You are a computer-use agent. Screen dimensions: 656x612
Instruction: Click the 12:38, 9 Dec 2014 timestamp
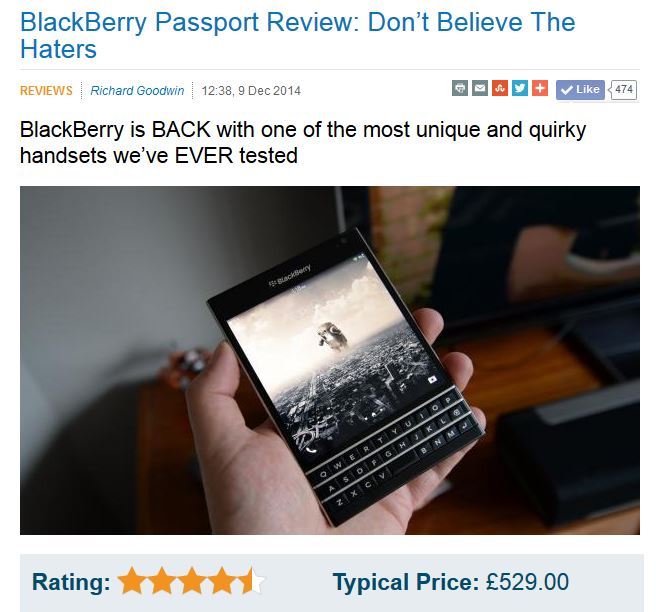click(251, 91)
